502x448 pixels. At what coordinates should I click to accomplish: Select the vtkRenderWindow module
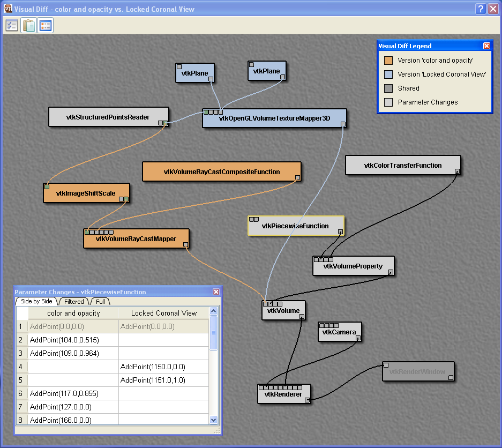click(418, 371)
